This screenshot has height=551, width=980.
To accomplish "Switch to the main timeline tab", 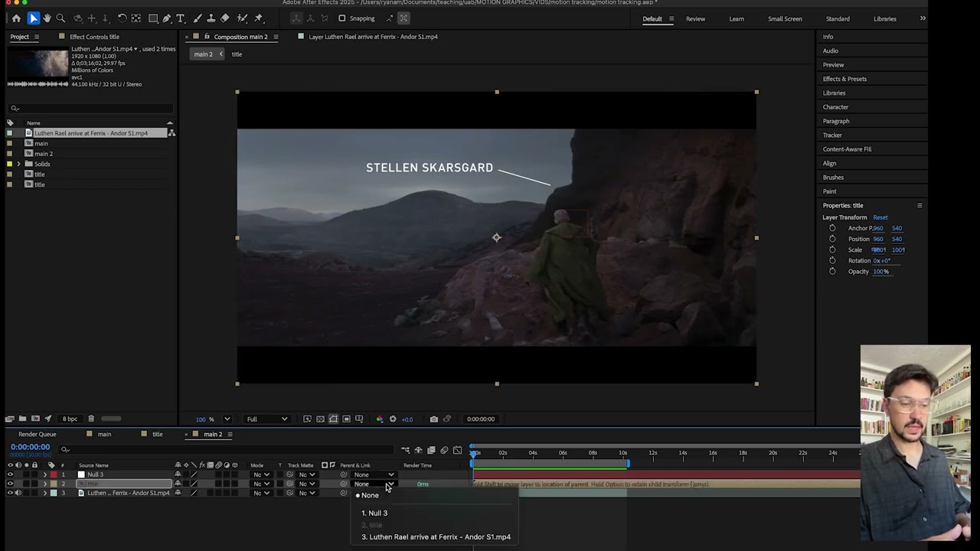I will 104,434.
